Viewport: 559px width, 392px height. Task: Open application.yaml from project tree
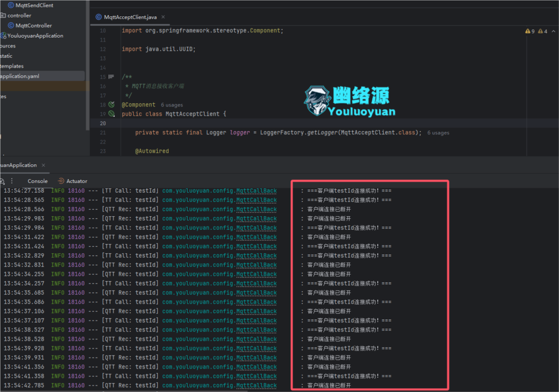click(20, 76)
